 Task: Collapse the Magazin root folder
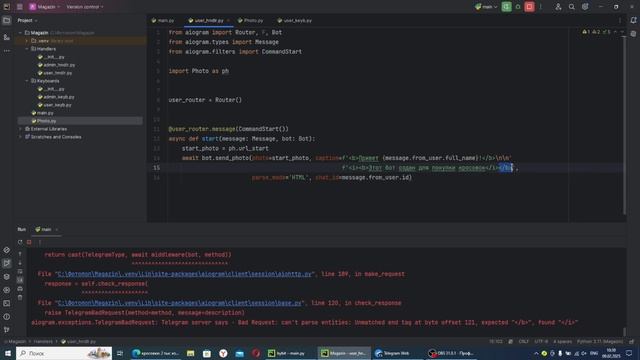click(x=20, y=33)
